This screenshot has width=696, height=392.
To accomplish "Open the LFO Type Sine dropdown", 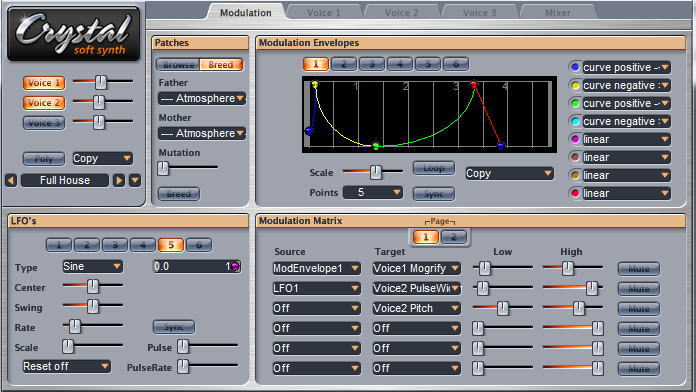I will (92, 266).
